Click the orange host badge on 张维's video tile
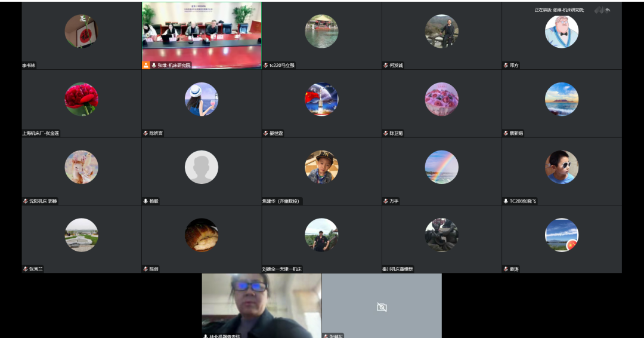644x338 pixels. pos(146,65)
